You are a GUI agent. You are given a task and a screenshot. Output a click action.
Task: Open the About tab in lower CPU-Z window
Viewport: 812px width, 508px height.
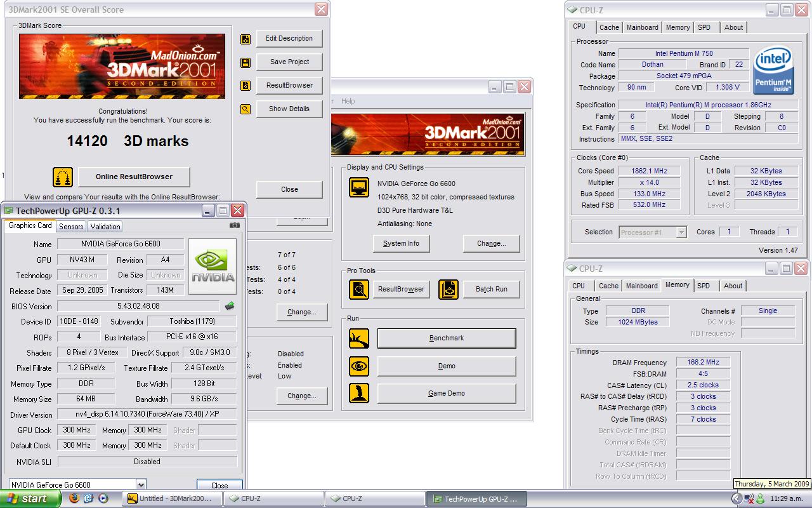click(733, 286)
